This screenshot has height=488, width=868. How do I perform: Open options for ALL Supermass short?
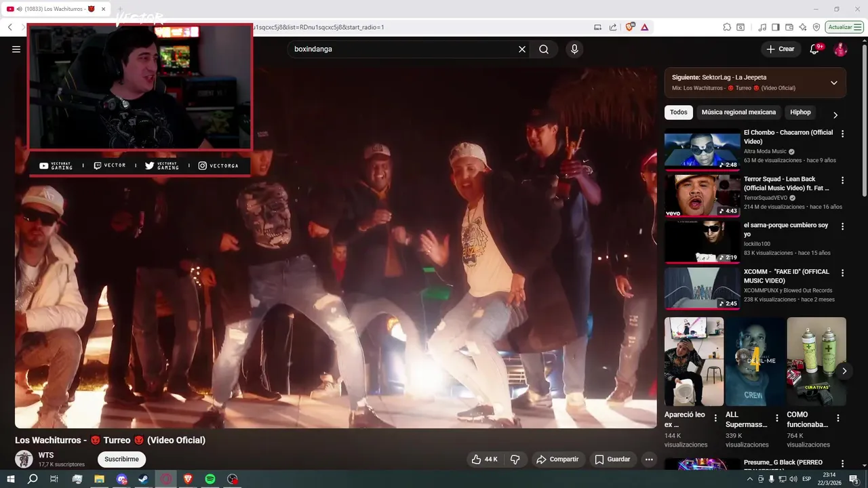(777, 418)
